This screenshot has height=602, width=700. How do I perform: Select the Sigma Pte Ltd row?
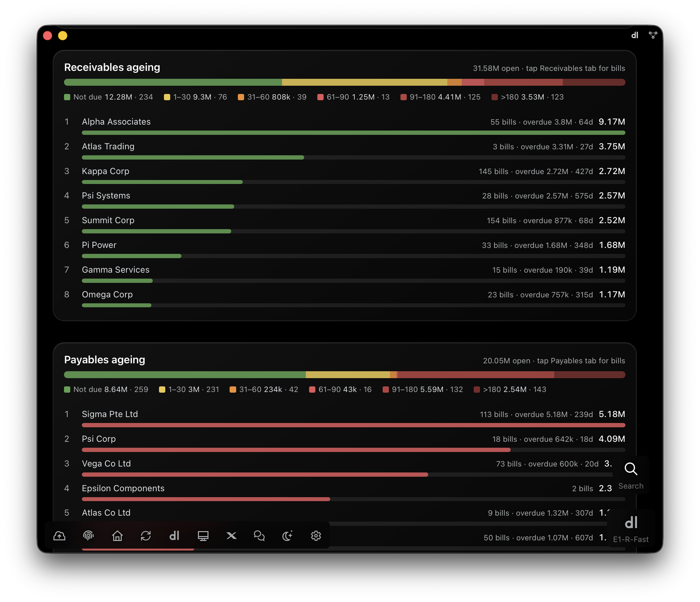point(345,418)
